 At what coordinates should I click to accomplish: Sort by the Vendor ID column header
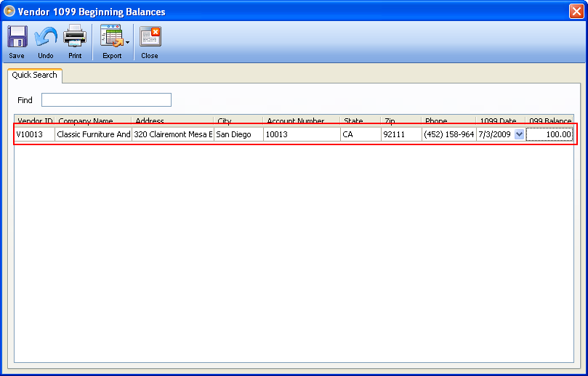click(x=34, y=120)
